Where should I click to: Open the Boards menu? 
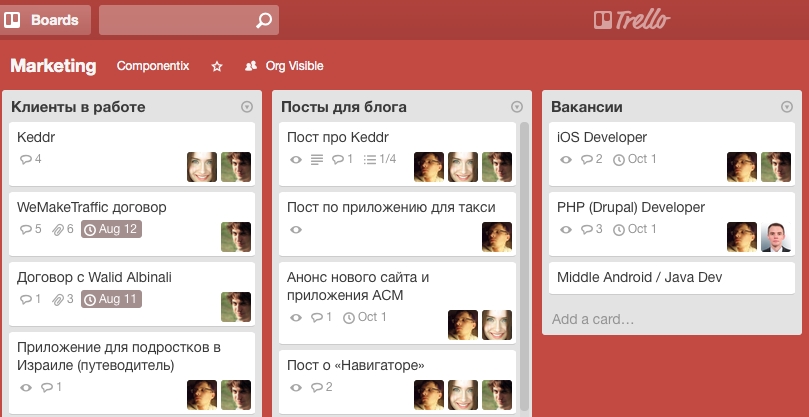coord(45,20)
